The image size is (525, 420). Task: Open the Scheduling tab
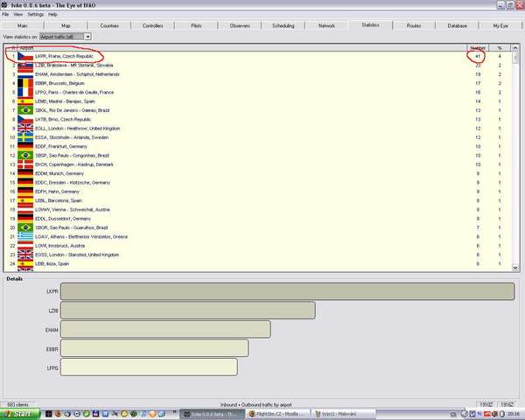(283, 25)
